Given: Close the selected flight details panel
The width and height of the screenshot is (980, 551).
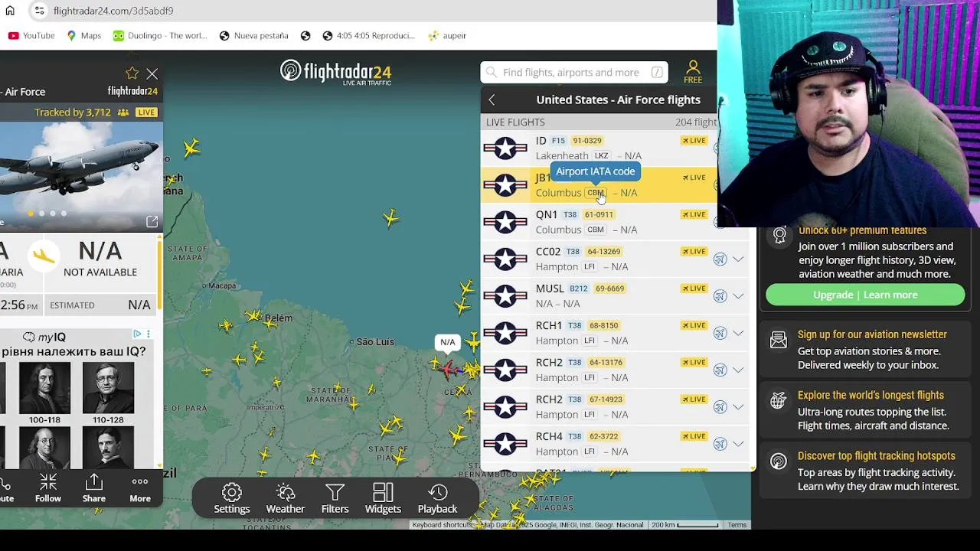Looking at the screenshot, I should click(152, 74).
